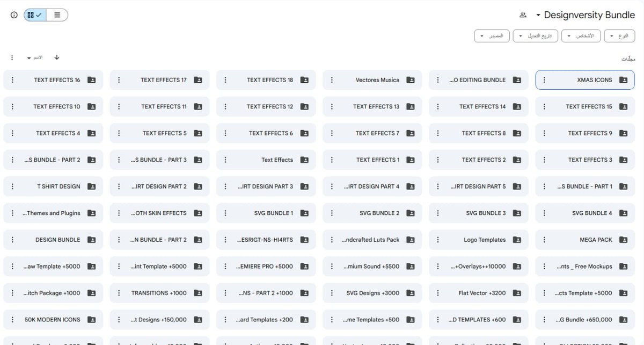Screen dimensions: 644x345
Task: Click the folder icon of TEXT EFFECTS 4
Action: pos(91,133)
